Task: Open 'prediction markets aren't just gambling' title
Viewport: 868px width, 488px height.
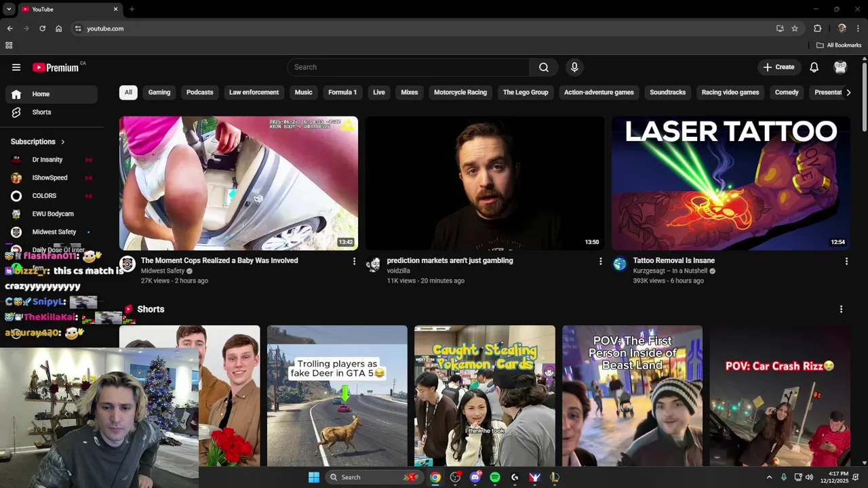Action: (x=450, y=260)
